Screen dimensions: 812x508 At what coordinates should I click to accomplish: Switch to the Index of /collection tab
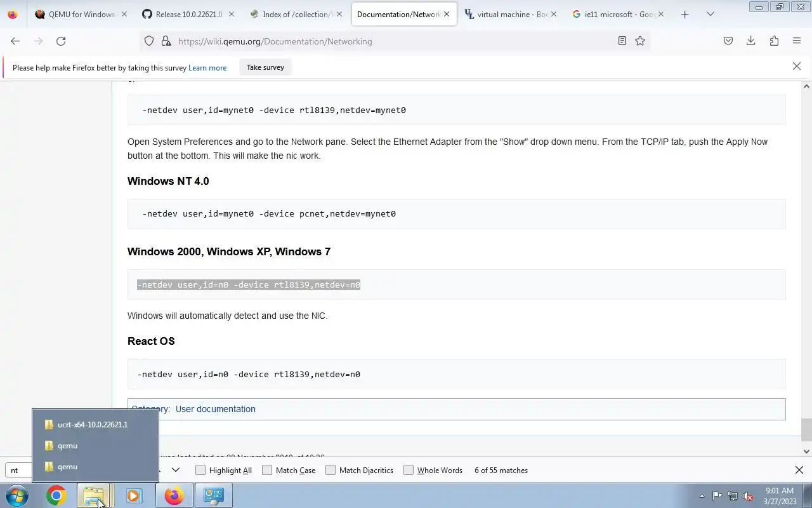296,14
